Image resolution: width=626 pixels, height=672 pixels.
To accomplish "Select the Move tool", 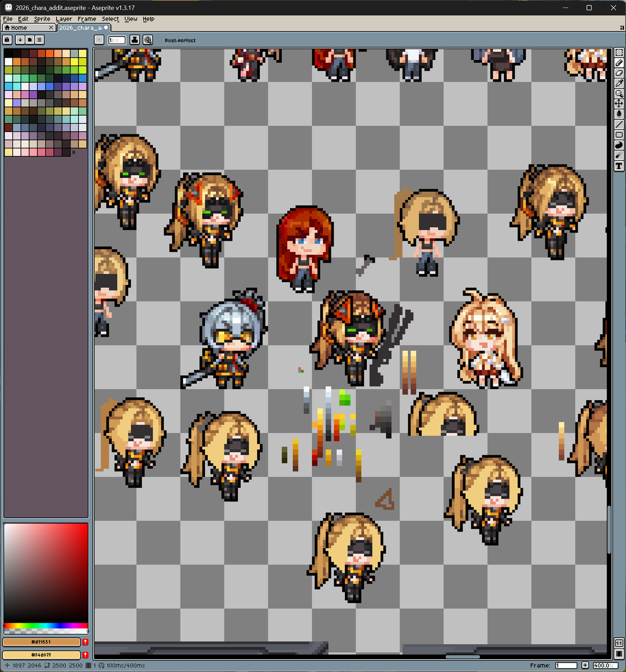I will point(619,104).
